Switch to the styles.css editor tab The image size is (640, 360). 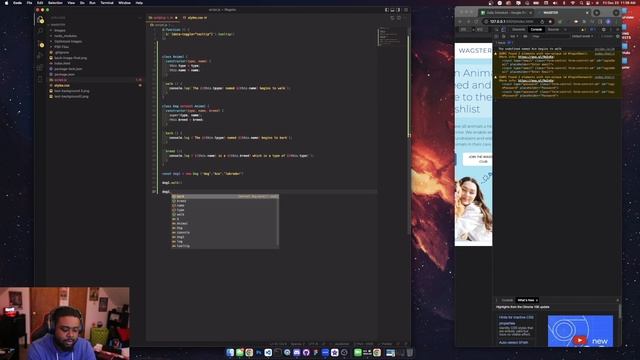point(197,18)
